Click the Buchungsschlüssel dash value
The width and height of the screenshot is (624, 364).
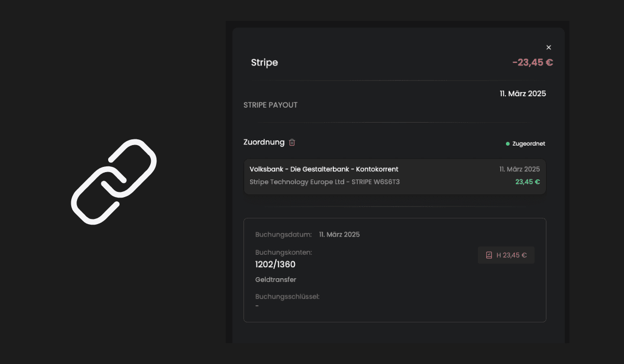coord(256,306)
